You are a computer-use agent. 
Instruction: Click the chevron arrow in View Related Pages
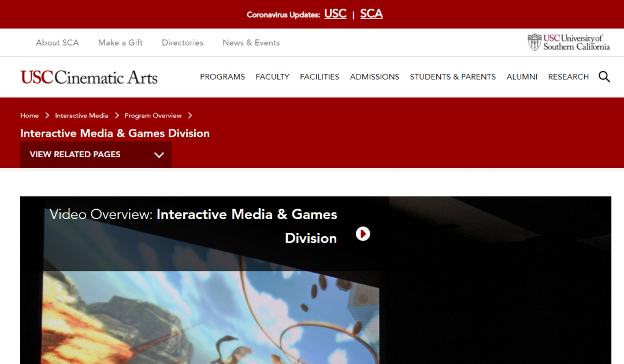click(x=159, y=155)
